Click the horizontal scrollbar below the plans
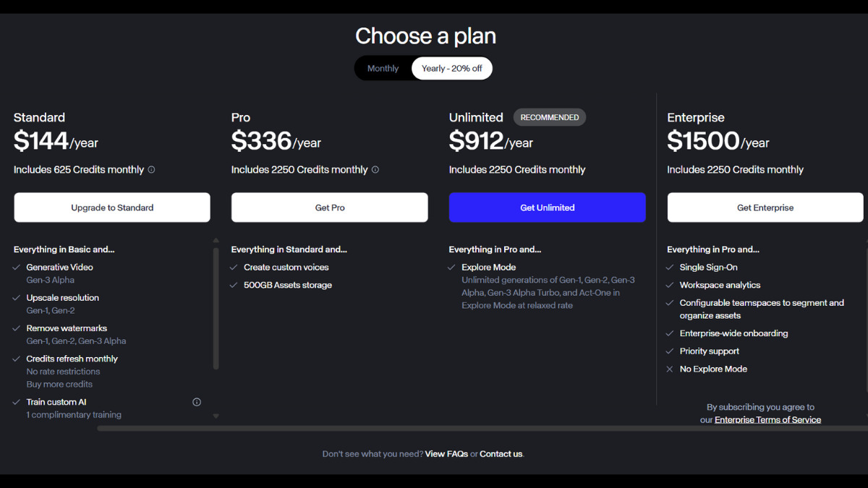 [x=482, y=428]
